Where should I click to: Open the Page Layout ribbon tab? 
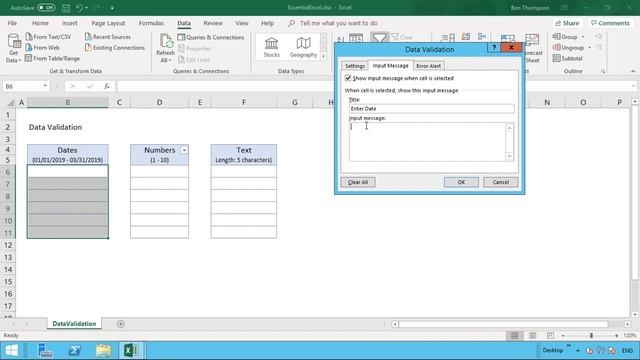(108, 23)
